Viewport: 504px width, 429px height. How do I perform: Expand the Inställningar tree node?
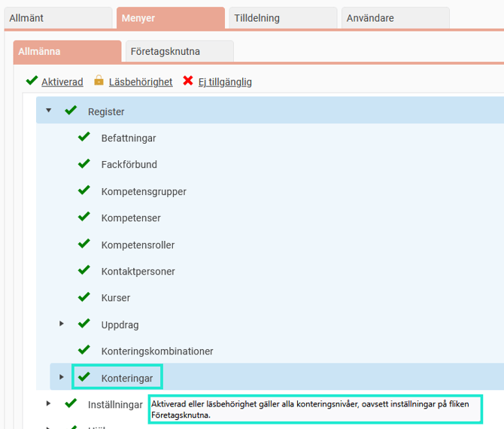[x=49, y=403]
